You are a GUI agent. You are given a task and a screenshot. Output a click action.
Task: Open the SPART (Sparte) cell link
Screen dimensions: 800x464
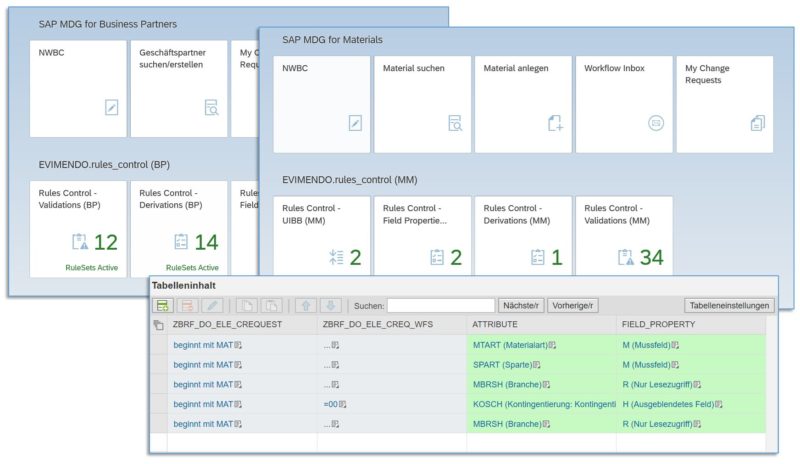[x=502, y=365]
